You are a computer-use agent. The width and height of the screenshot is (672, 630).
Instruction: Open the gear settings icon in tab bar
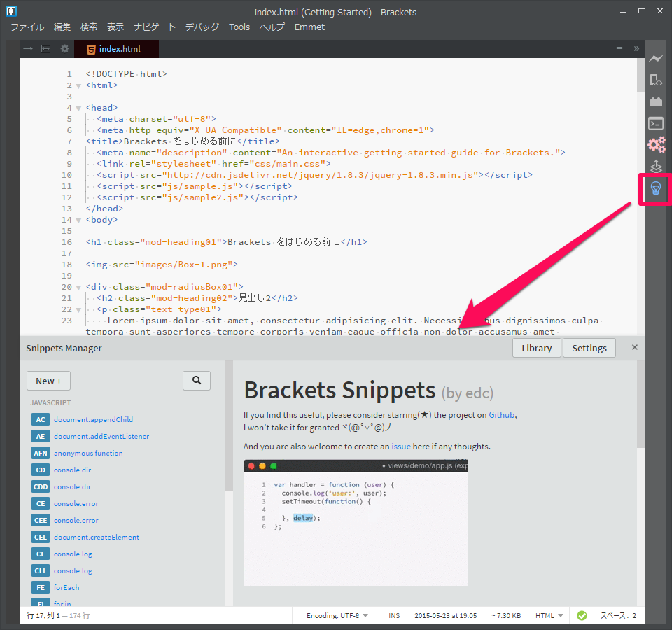64,49
